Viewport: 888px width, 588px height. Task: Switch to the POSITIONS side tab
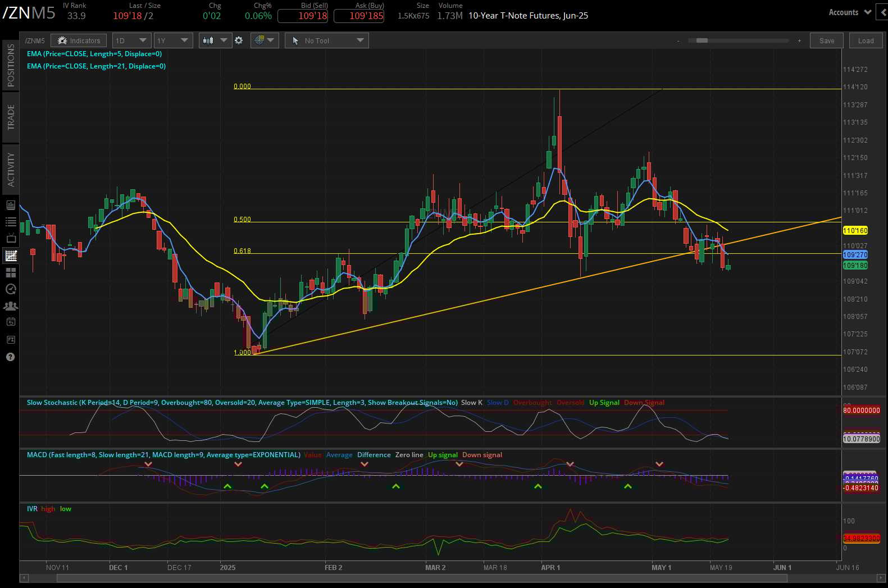point(11,65)
